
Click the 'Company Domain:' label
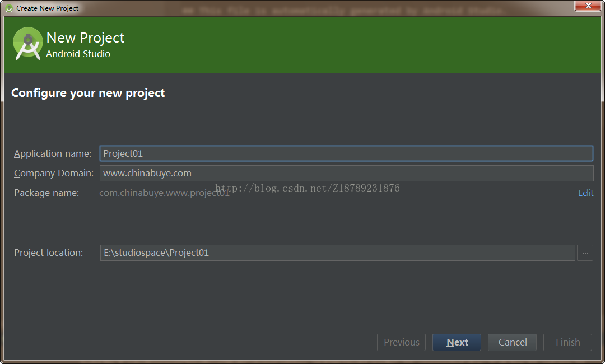point(54,173)
